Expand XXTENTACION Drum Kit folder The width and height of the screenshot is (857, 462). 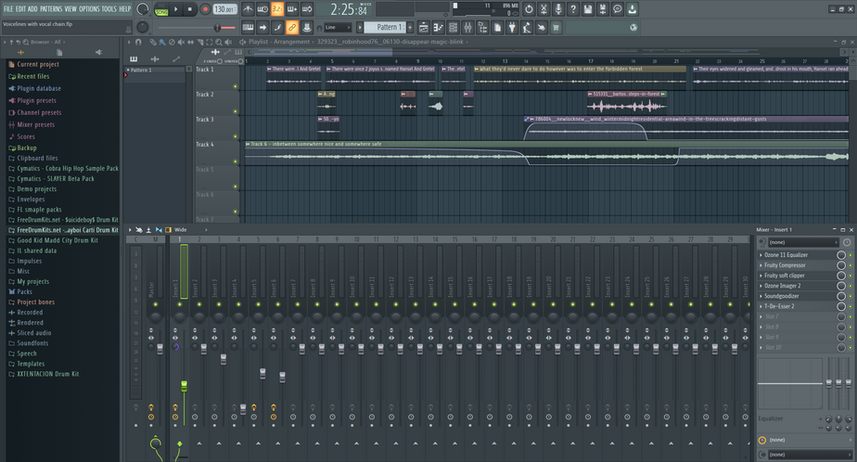(x=48, y=374)
